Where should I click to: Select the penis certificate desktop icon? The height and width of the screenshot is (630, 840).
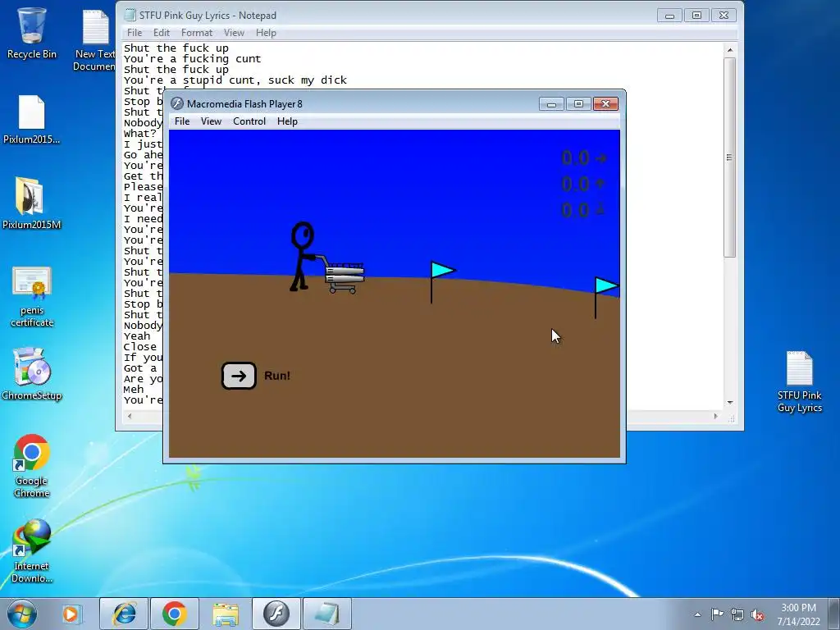32,296
